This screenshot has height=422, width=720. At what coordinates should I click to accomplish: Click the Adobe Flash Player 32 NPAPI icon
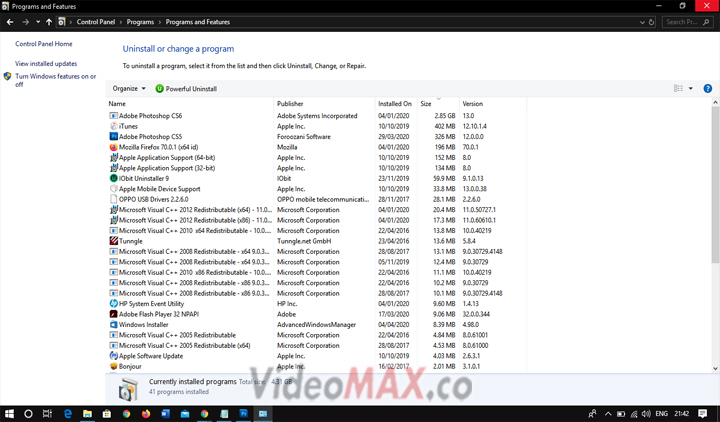113,314
